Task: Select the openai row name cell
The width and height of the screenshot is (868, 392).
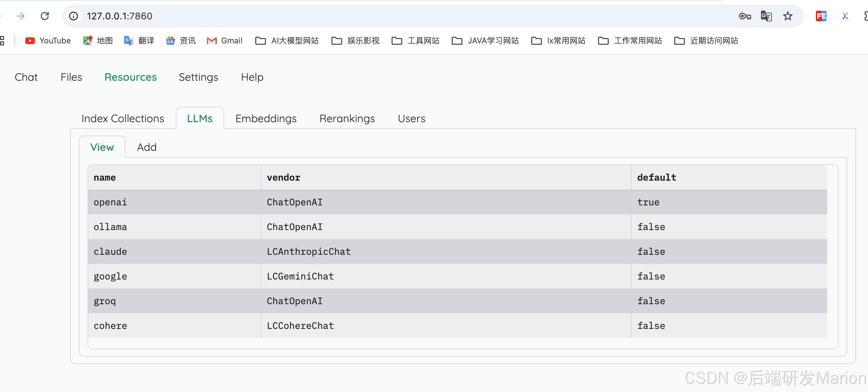Action: coord(174,202)
